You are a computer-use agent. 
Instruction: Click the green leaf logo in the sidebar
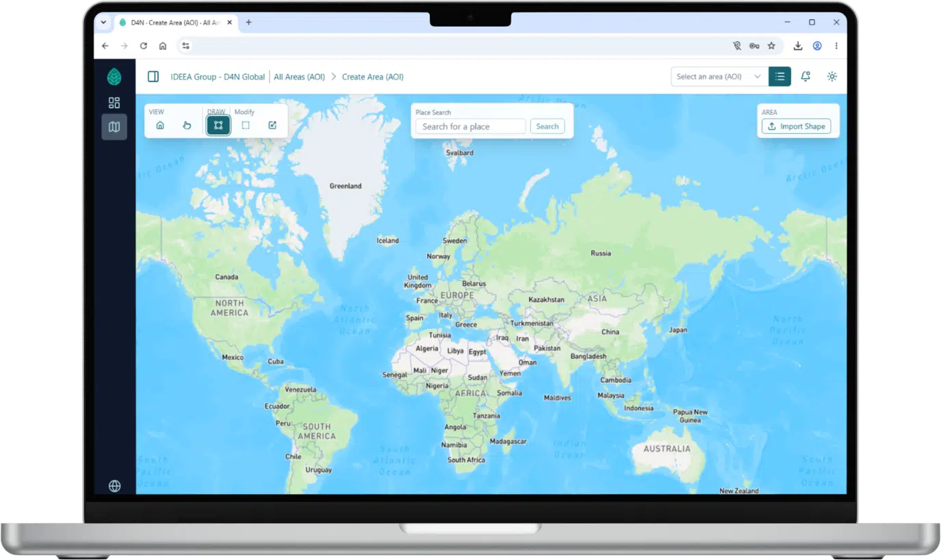click(114, 77)
